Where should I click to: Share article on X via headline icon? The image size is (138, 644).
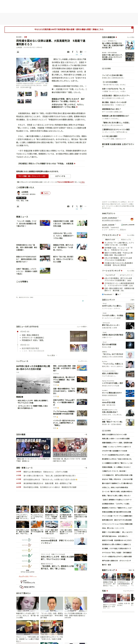coord(77,52)
